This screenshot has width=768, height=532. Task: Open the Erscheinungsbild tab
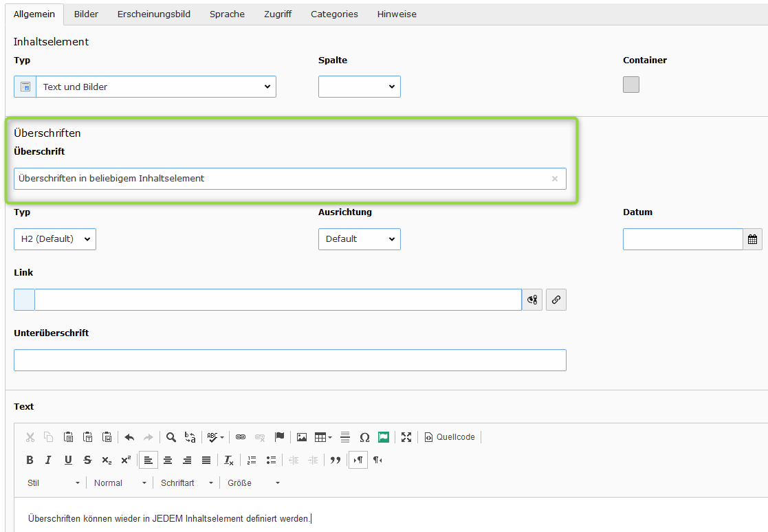point(153,14)
